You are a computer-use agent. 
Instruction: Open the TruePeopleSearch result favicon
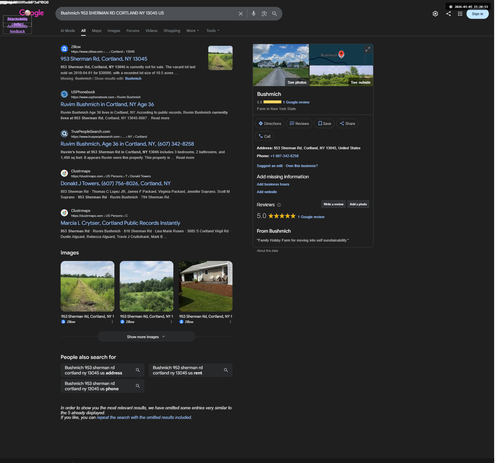pos(64,134)
